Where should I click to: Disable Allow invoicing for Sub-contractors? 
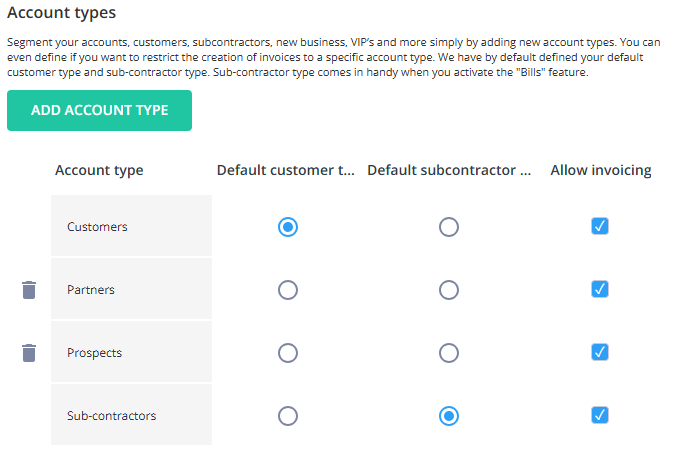click(600, 415)
